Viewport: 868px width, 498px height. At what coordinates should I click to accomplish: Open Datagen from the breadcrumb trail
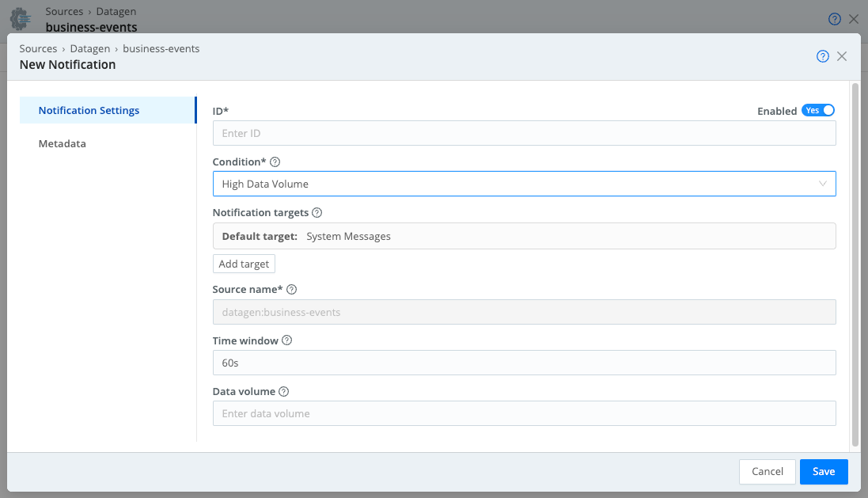pyautogui.click(x=89, y=48)
